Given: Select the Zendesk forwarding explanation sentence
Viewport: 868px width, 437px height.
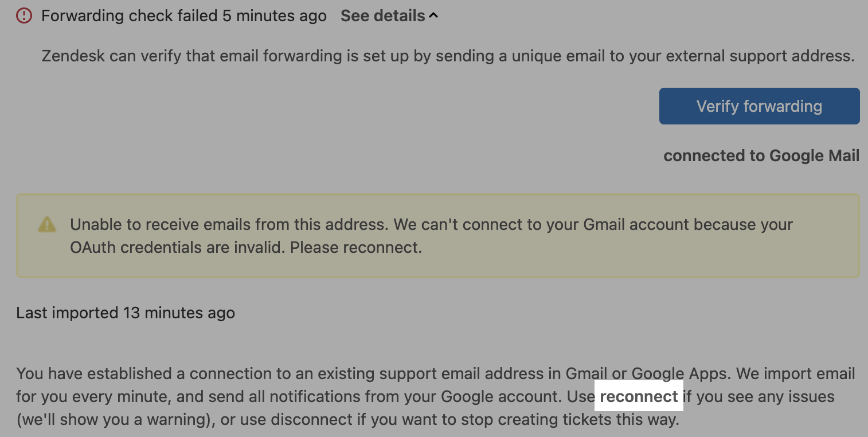Looking at the screenshot, I should [447, 56].
